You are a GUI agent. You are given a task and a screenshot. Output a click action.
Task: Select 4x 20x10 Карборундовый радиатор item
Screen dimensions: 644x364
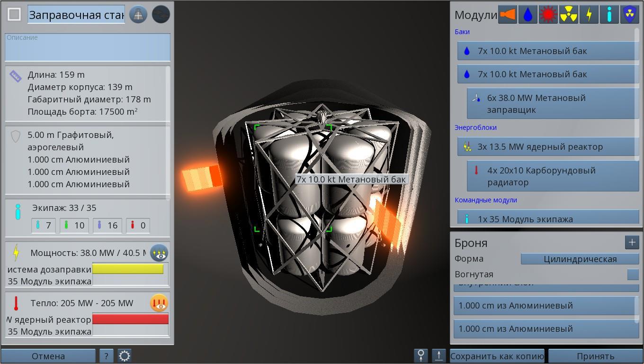[552, 176]
